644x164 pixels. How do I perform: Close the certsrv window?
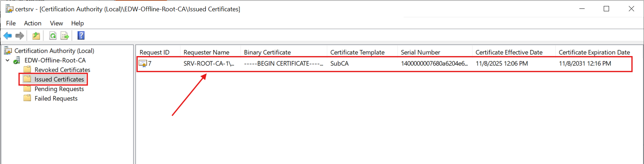point(631,9)
